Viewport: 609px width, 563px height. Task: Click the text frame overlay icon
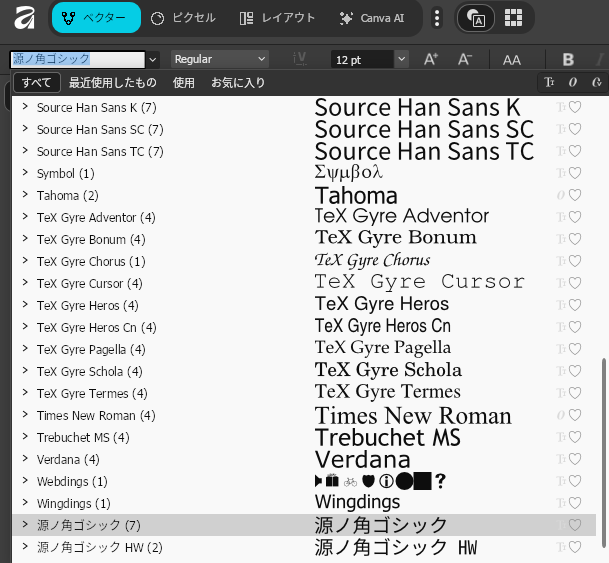point(476,18)
